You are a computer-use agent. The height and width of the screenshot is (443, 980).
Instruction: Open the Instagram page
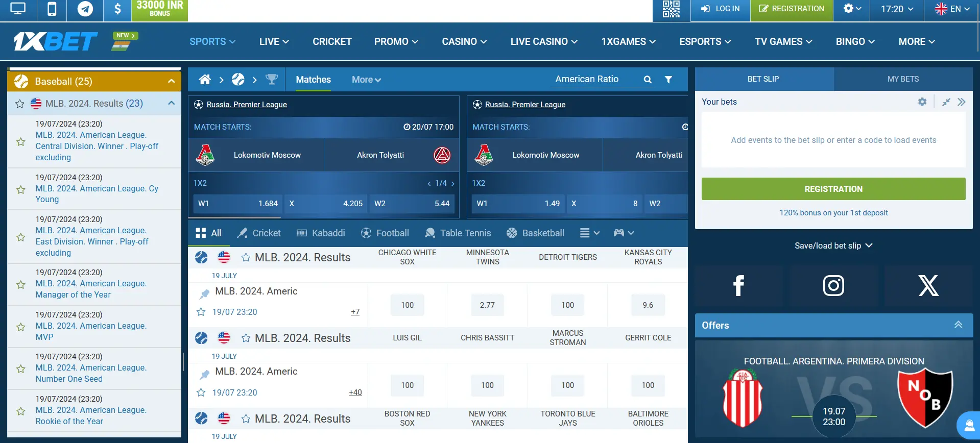[833, 286]
